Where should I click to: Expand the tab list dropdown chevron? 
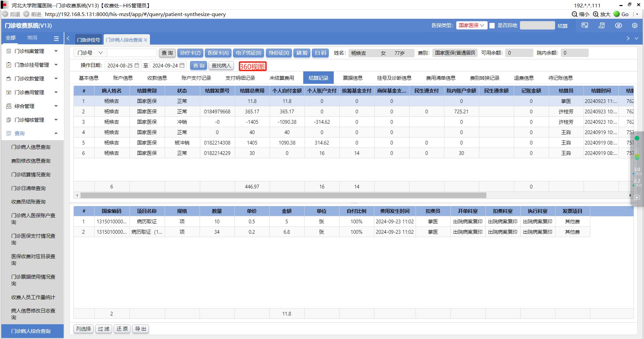(636, 39)
